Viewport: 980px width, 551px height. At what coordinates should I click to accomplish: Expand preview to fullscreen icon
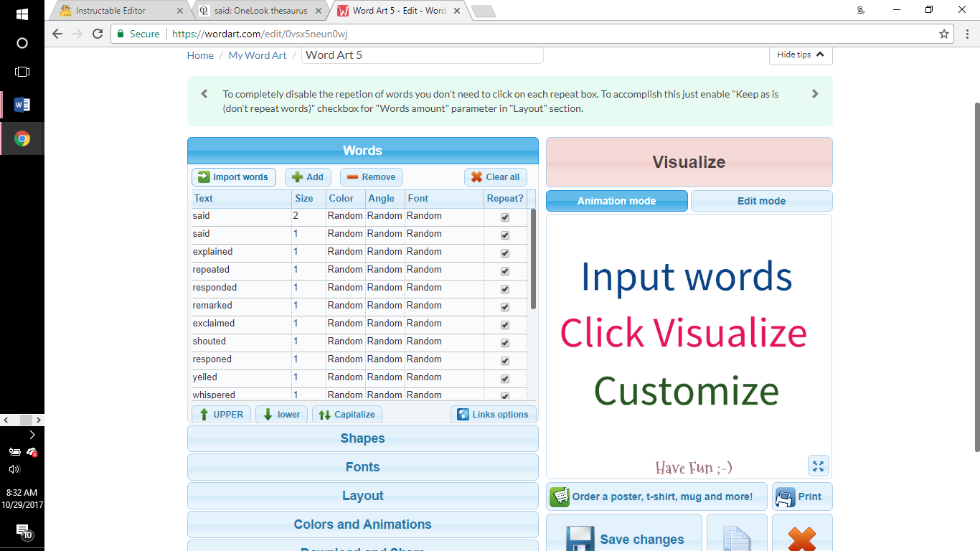pyautogui.click(x=818, y=466)
